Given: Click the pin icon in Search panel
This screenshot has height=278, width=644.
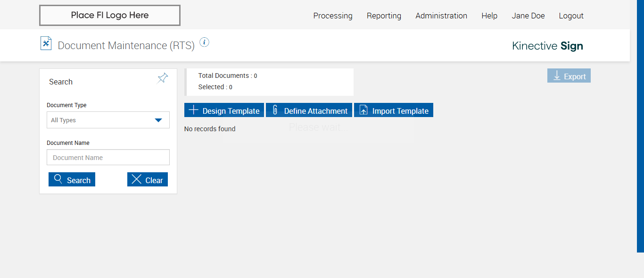Looking at the screenshot, I should click(163, 78).
